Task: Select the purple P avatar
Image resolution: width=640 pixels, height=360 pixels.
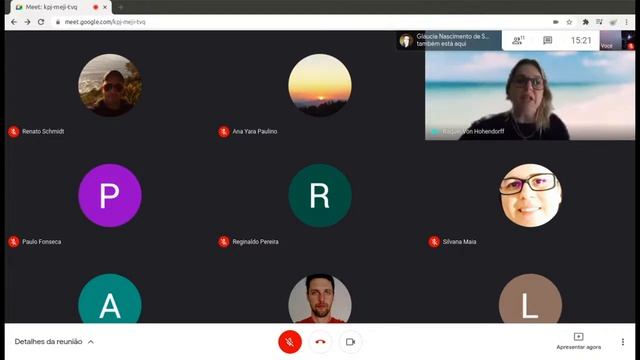Action: (x=110, y=196)
